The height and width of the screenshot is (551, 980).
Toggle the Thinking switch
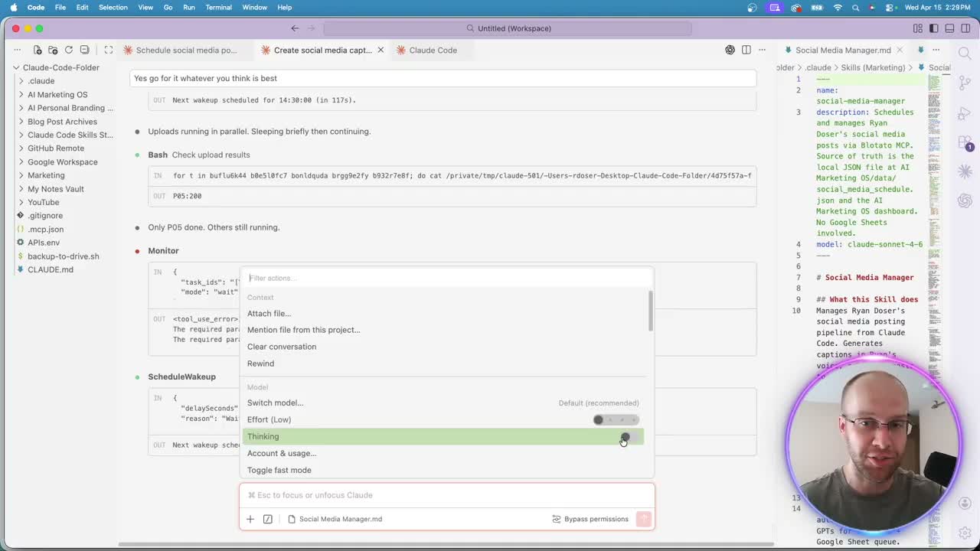(x=629, y=436)
